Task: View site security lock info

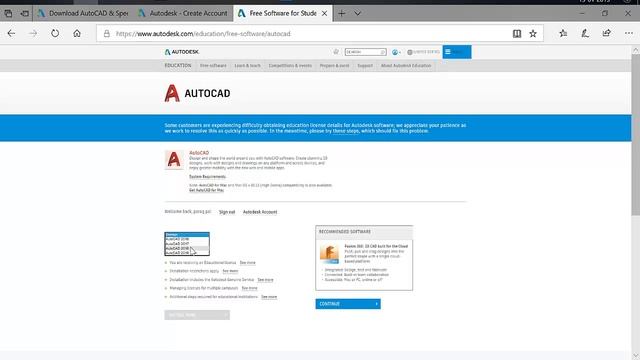Action: pos(107,34)
